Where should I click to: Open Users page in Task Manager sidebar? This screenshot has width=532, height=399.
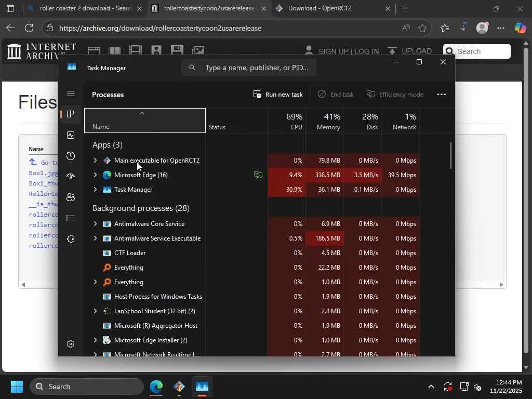[x=71, y=197]
